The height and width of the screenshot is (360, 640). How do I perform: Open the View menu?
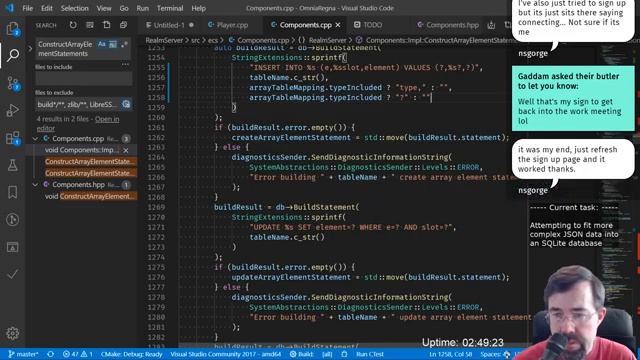(x=104, y=8)
